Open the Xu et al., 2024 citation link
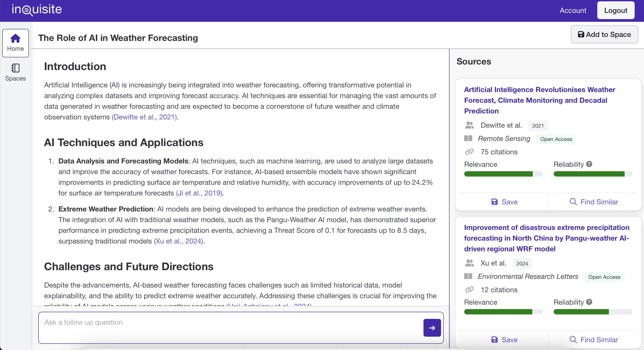Image resolution: width=644 pixels, height=350 pixels. coord(178,241)
